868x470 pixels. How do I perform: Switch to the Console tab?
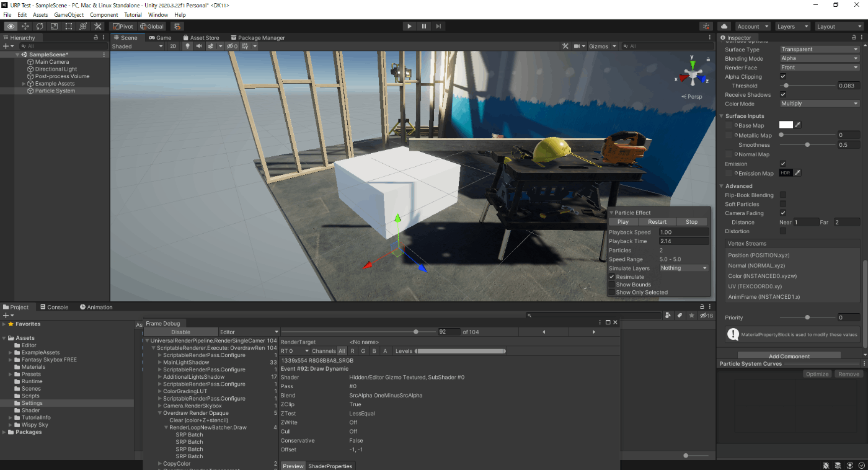(x=54, y=307)
